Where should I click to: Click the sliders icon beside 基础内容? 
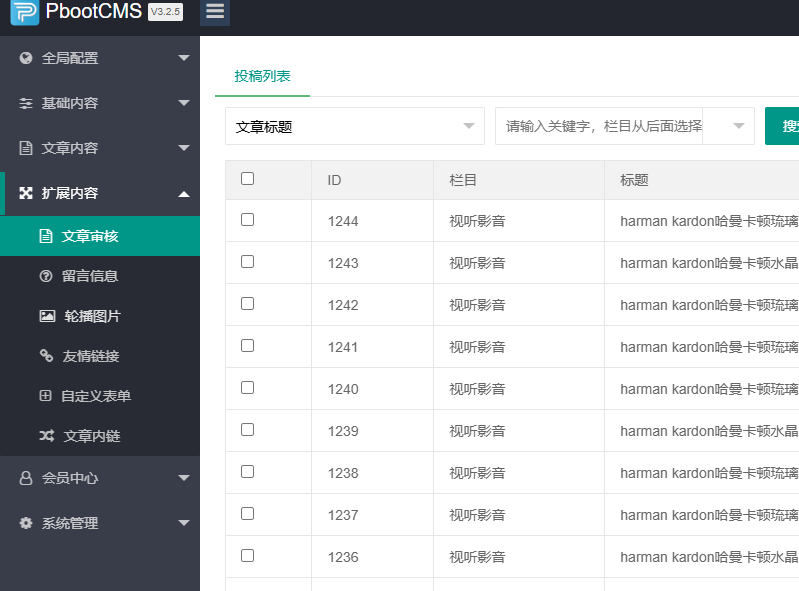click(26, 103)
